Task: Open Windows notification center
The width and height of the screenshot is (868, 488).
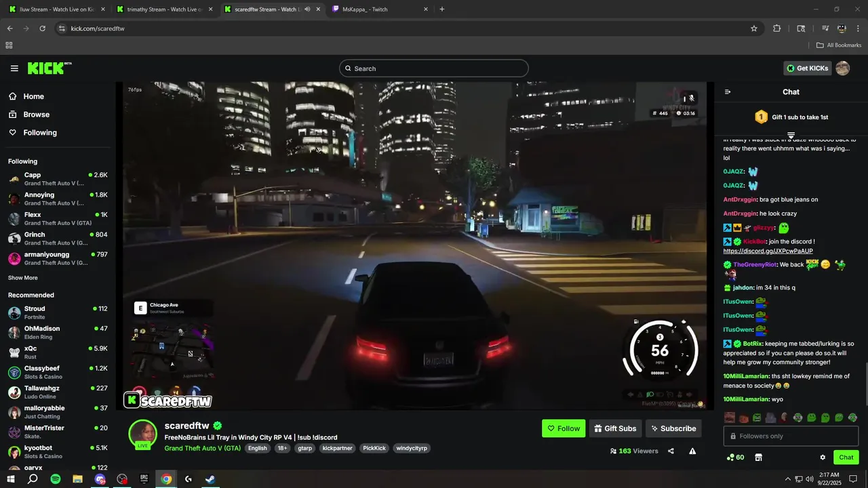Action: [852, 479]
